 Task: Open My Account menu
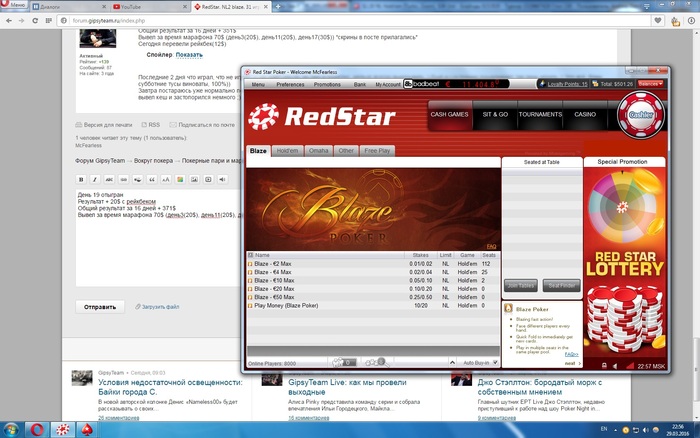tap(388, 84)
